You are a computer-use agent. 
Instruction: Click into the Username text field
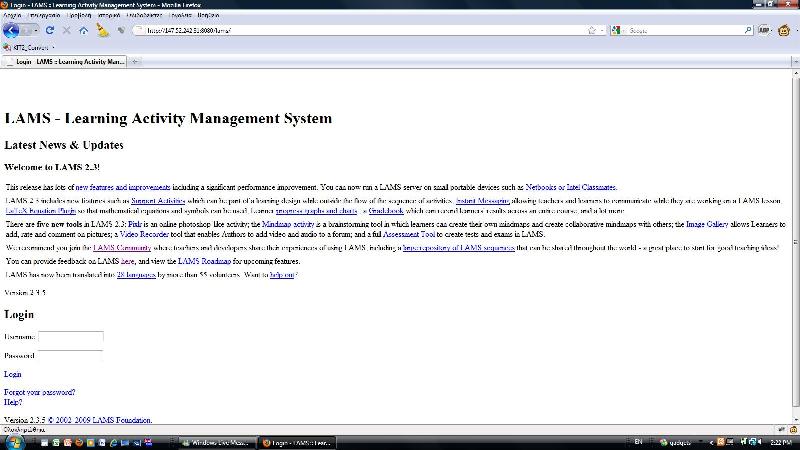70,337
